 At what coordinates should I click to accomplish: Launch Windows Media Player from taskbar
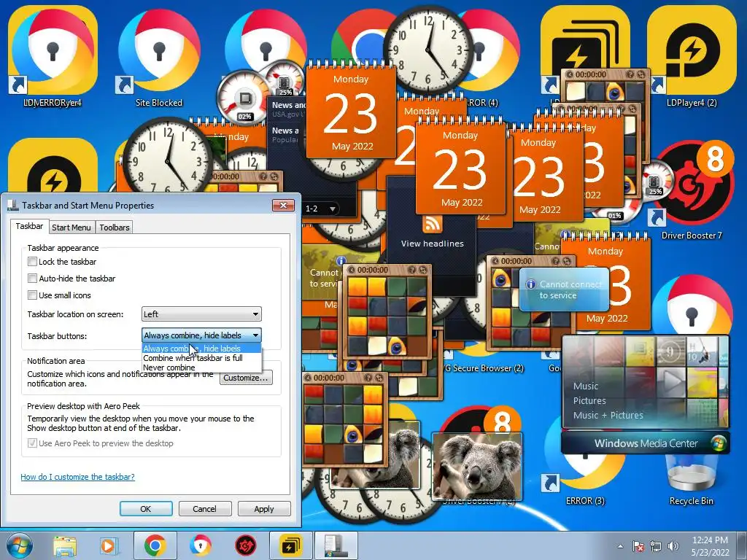(109, 545)
